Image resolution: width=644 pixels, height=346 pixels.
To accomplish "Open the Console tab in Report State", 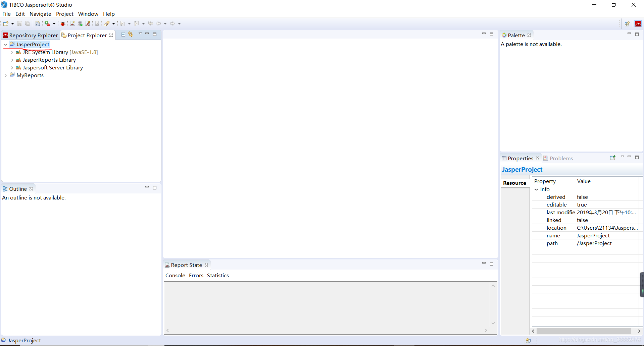I will coord(175,276).
